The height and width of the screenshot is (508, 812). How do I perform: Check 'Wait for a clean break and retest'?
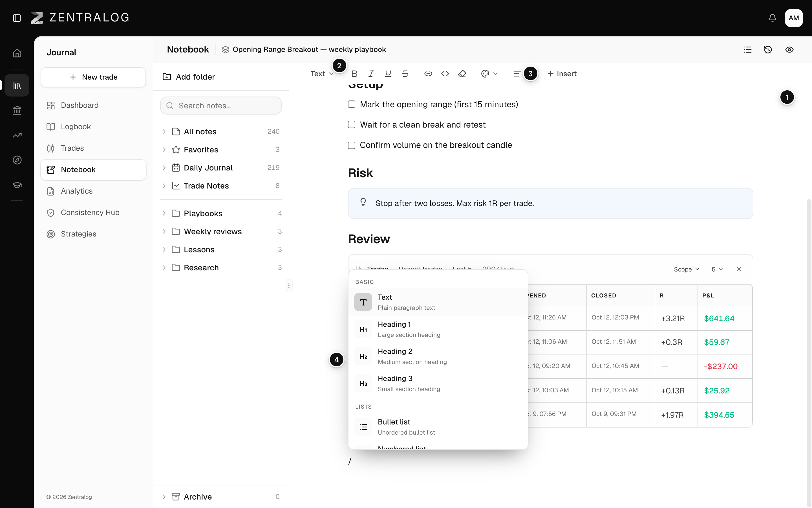coord(352,125)
